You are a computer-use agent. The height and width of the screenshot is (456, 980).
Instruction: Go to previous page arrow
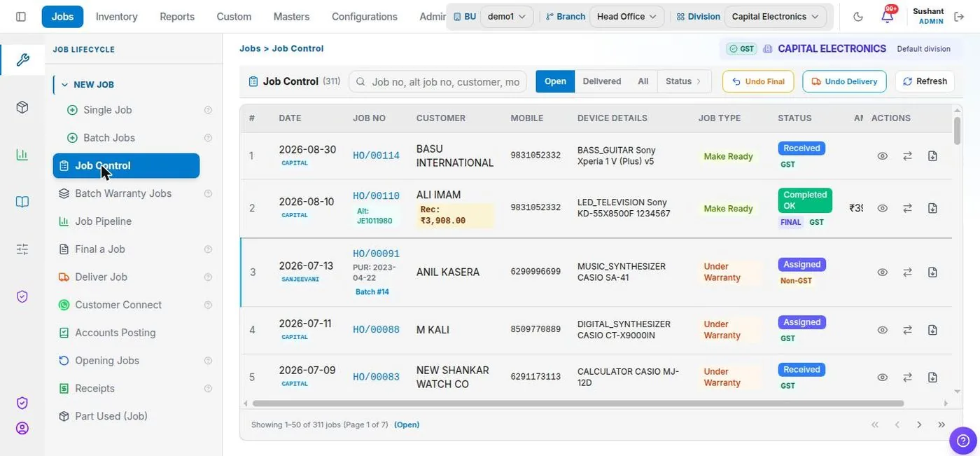tap(897, 424)
